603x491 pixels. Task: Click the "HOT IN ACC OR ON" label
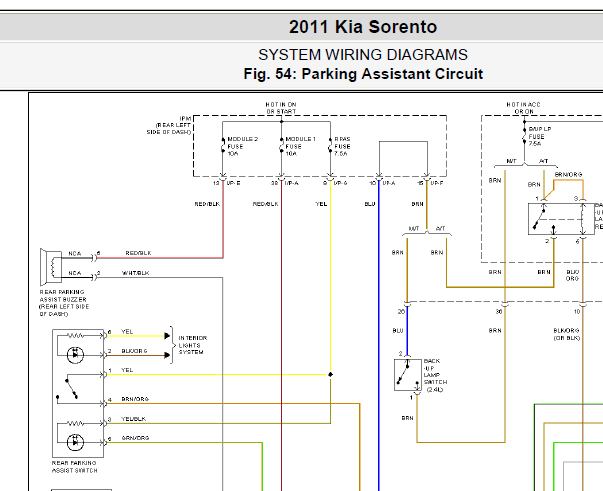[523, 108]
